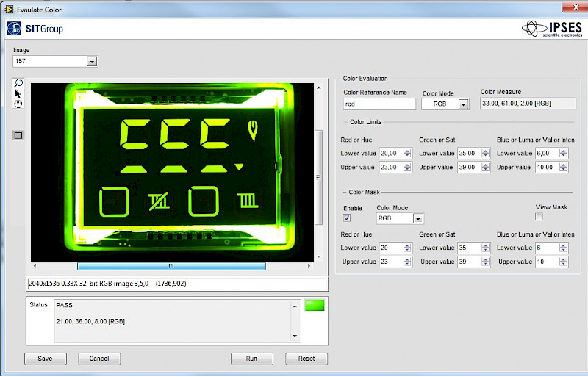Click the Run button

pyautogui.click(x=251, y=359)
